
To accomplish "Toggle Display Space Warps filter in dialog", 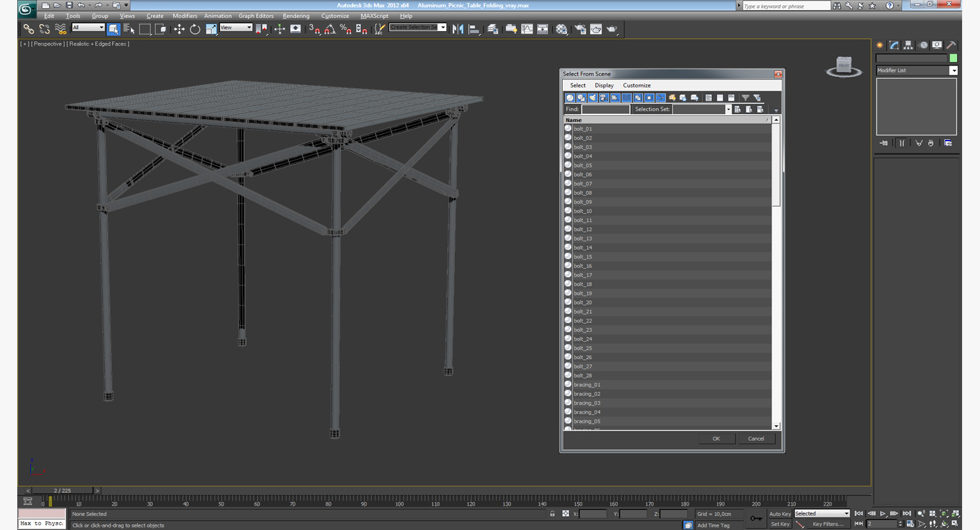I will [626, 98].
